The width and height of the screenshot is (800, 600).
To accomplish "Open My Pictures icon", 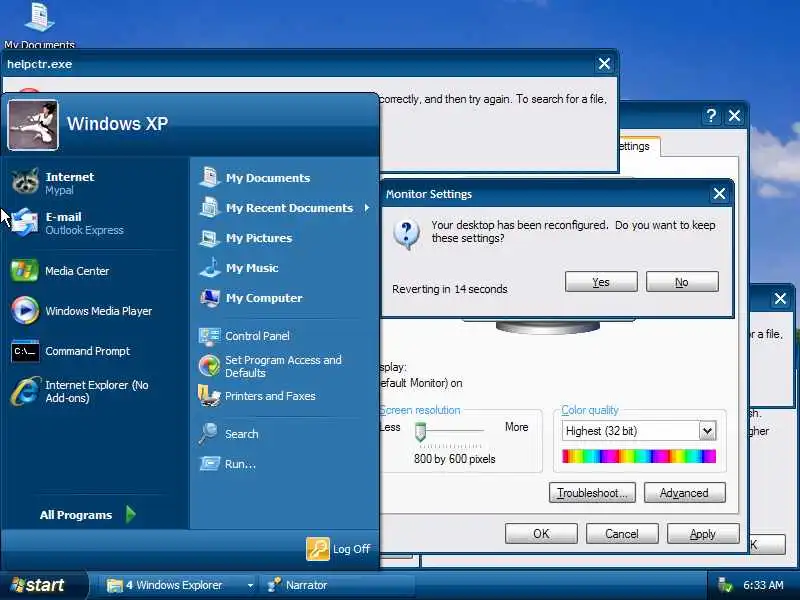I will pos(209,238).
